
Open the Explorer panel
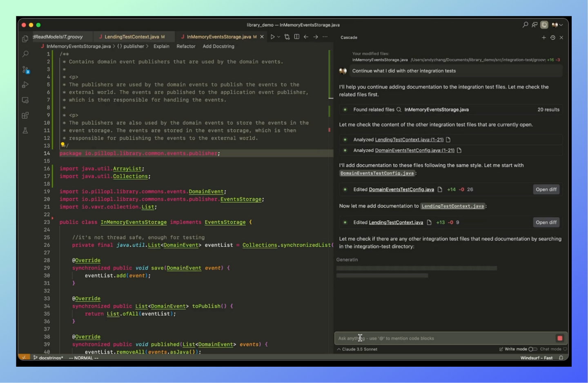pyautogui.click(x=25, y=39)
